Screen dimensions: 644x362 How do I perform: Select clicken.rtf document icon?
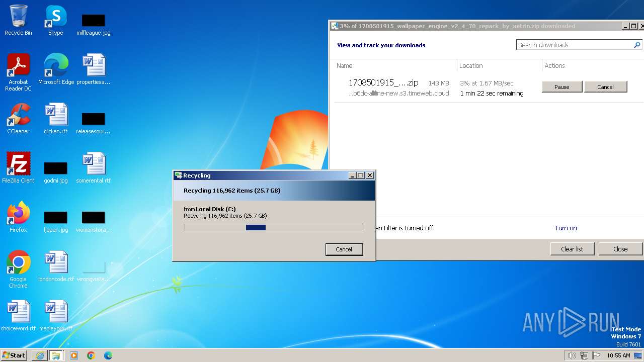[56, 119]
